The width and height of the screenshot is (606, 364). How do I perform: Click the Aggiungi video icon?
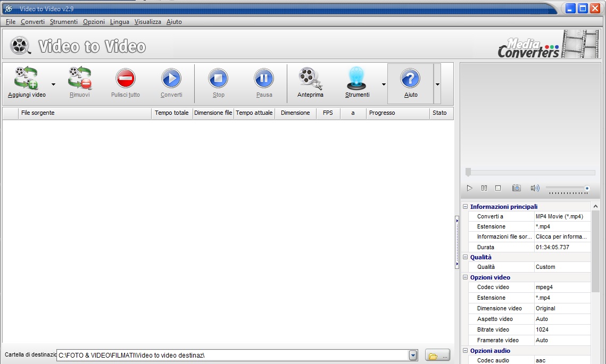(27, 79)
